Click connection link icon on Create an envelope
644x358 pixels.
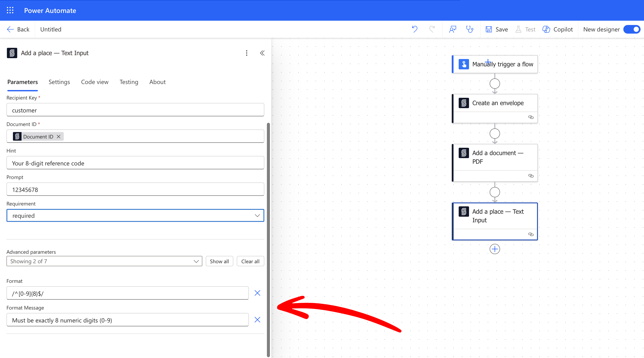point(531,117)
